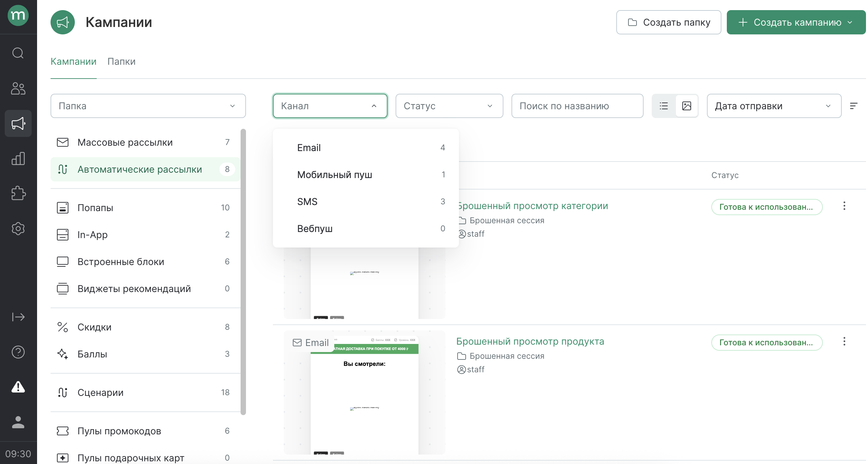Open the menu for Брошенный просмотр продукта
Image resolution: width=868 pixels, height=464 pixels.
pyautogui.click(x=844, y=342)
